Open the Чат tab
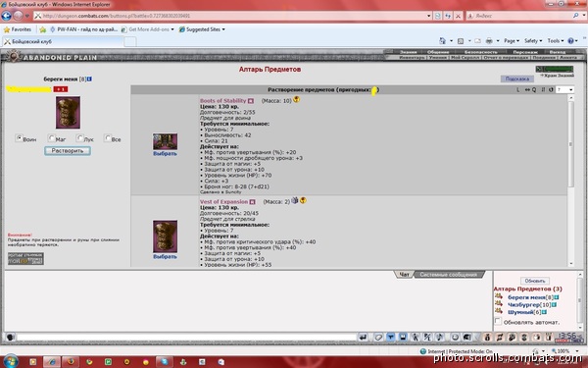 [404, 275]
